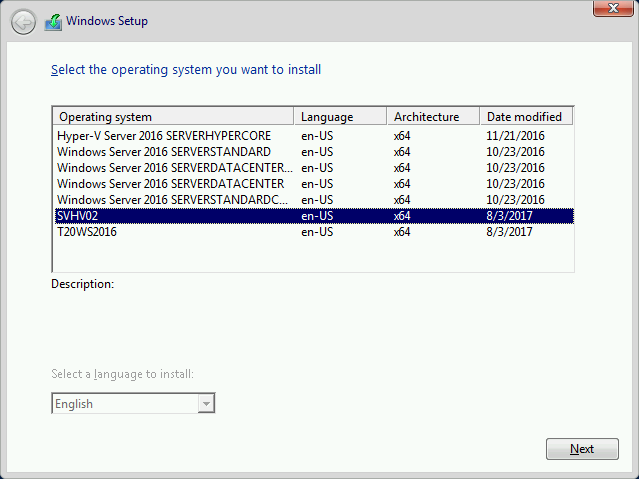Sort by Language column header
Image resolution: width=639 pixels, height=479 pixels.
(x=340, y=117)
